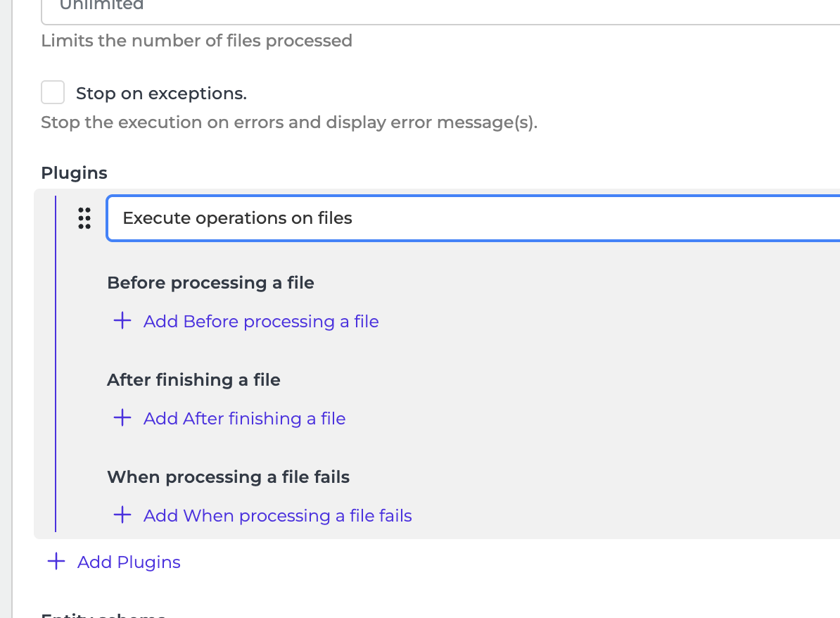Click "Add When processing a file fails" link

tap(277, 516)
